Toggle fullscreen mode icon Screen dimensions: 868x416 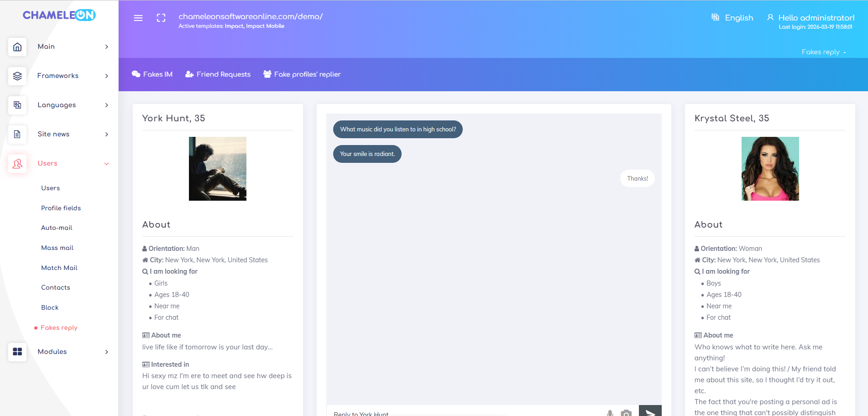[x=161, y=18]
